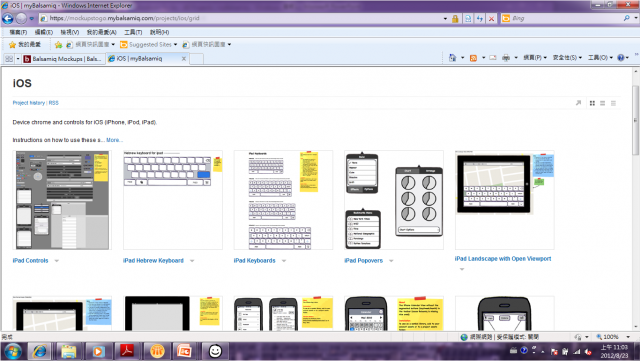The height and width of the screenshot is (361, 640).
Task: Click the browser Forward button
Action: pyautogui.click(x=21, y=18)
